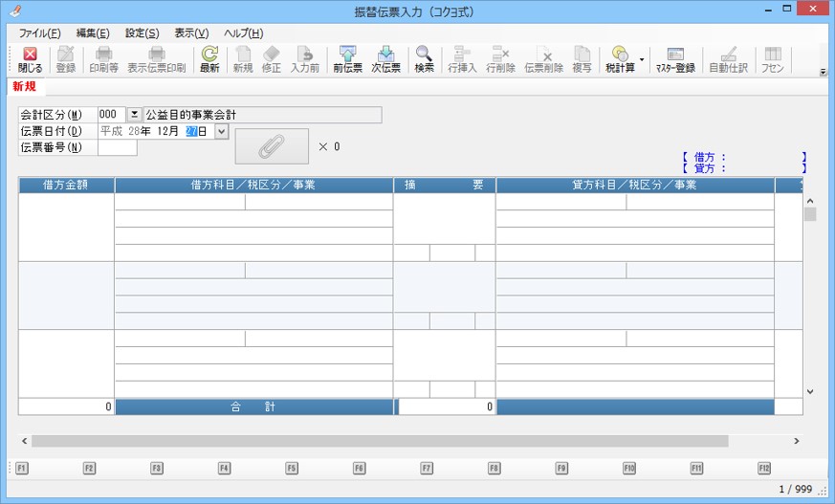This screenshot has height=504, width=835.
Task: Open the 伝票日付 date picker dropdown
Action: [x=222, y=131]
